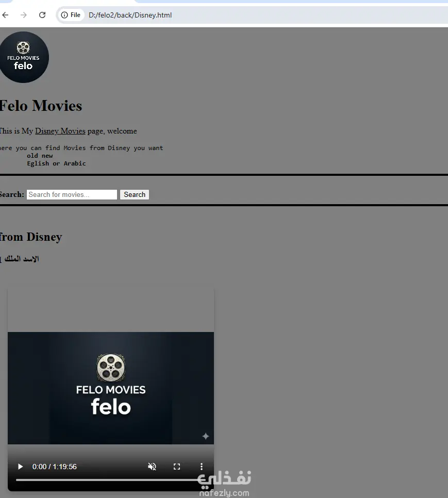
Task: View site info via File badge
Action: 71,15
